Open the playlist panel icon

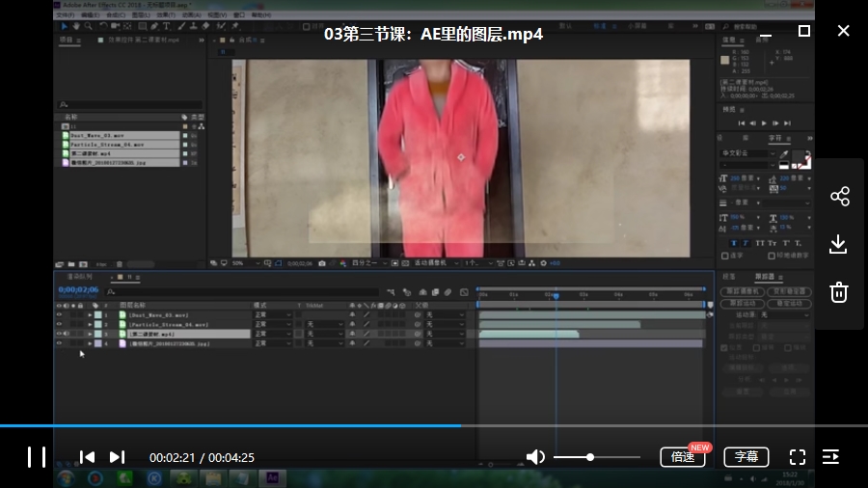pyautogui.click(x=830, y=457)
